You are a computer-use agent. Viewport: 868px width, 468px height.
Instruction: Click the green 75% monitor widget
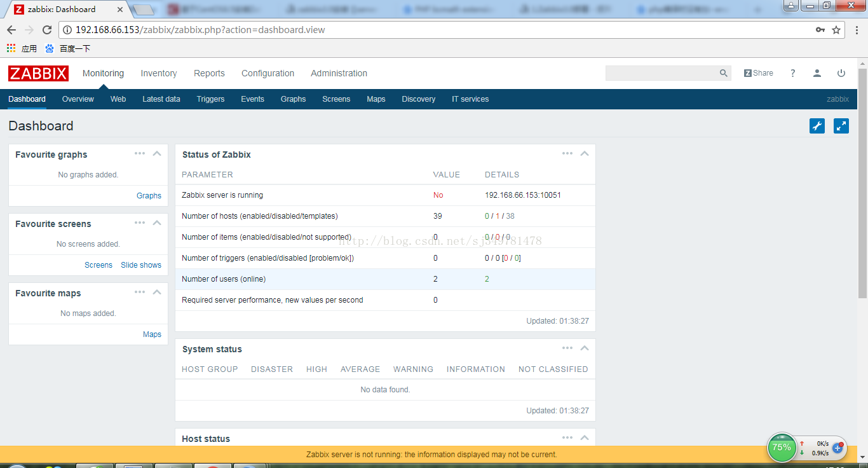point(782,448)
